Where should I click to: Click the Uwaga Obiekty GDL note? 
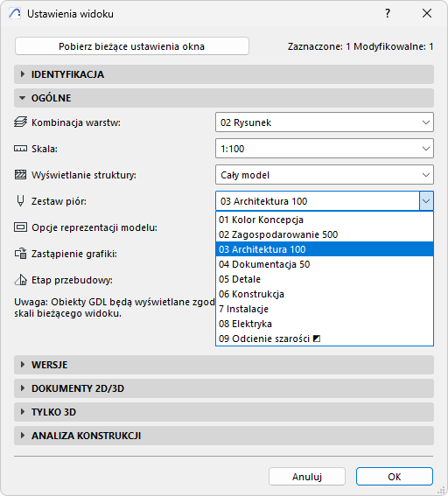115,307
